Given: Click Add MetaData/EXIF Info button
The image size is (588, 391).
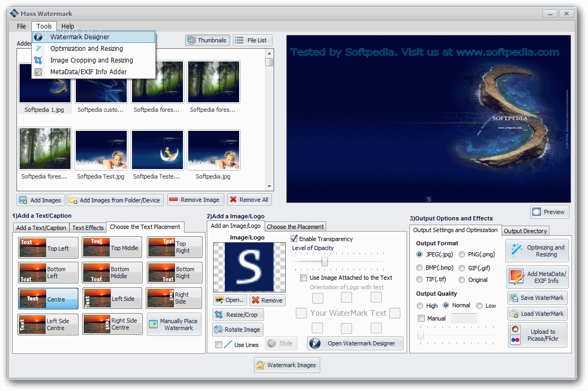Looking at the screenshot, I should pos(538,277).
